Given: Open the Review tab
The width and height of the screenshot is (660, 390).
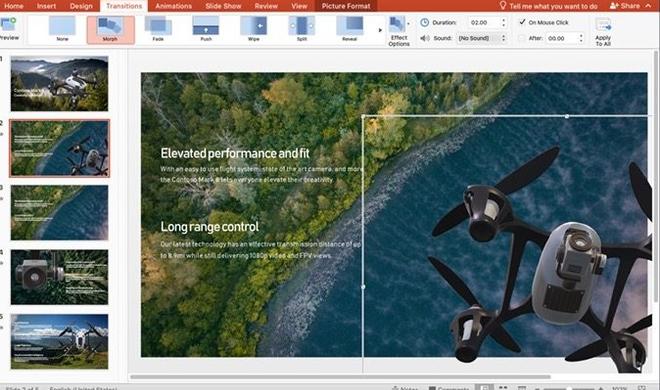Looking at the screenshot, I should click(x=266, y=6).
